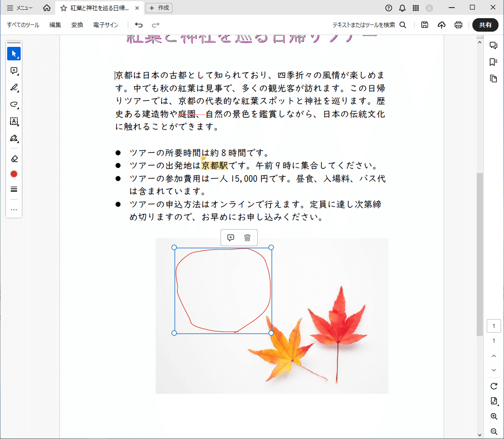Screen dimensions: 504x439
Task: Click the highlighted 京都駅 text
Action: [214, 165]
